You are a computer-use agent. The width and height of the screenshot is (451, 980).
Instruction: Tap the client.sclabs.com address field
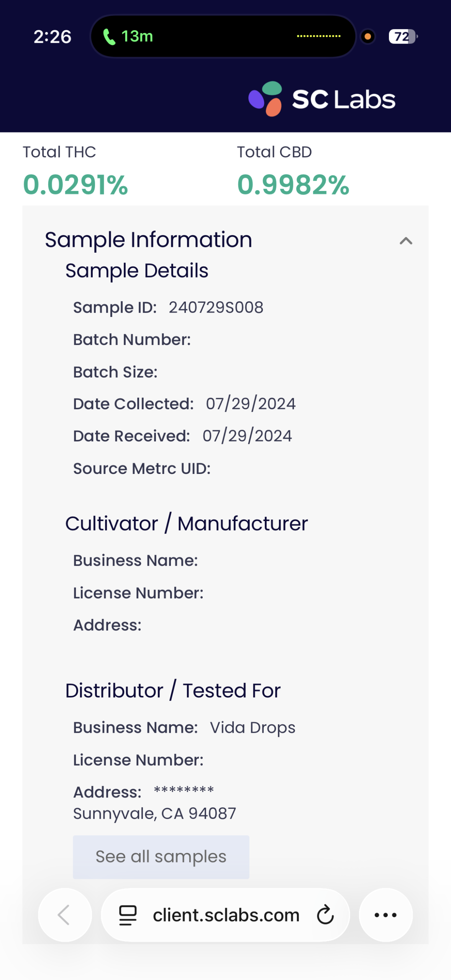226,915
